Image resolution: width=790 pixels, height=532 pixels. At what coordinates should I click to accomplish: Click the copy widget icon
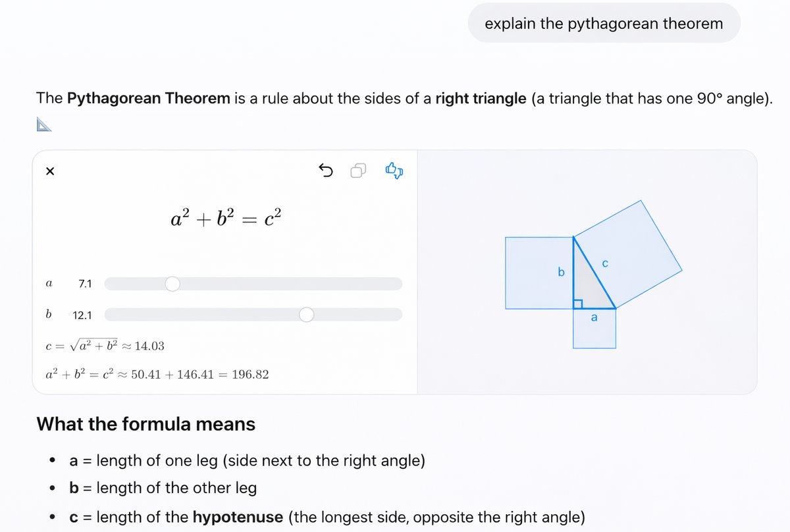tap(358, 171)
